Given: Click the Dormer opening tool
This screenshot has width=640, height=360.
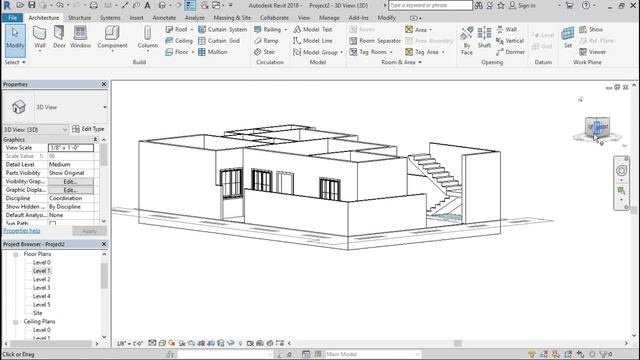Looking at the screenshot, I should pos(510,52).
